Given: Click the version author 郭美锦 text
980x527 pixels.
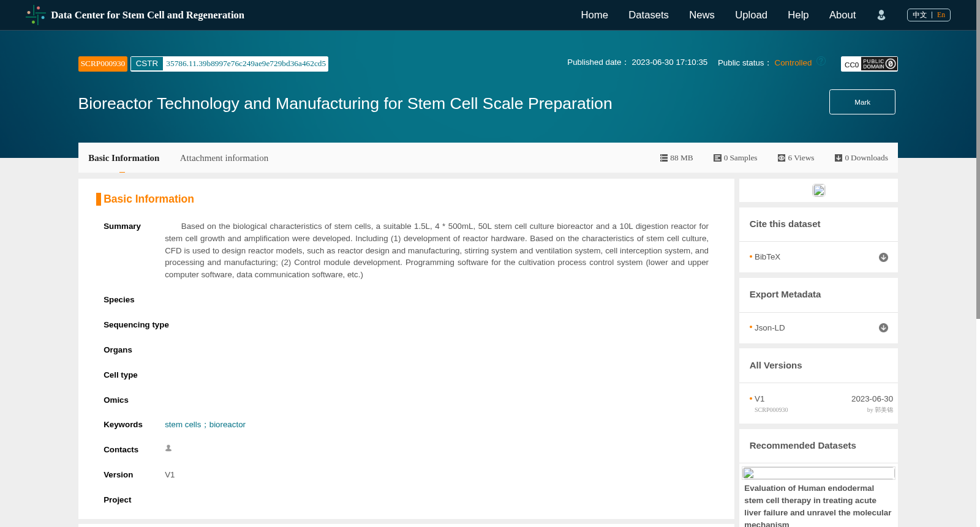Looking at the screenshot, I should tap(884, 410).
